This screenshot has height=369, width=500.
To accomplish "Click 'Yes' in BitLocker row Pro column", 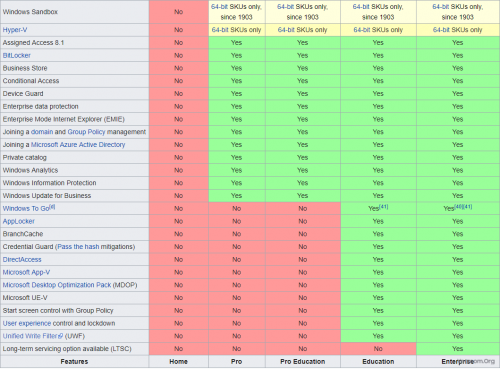I will coord(236,55).
